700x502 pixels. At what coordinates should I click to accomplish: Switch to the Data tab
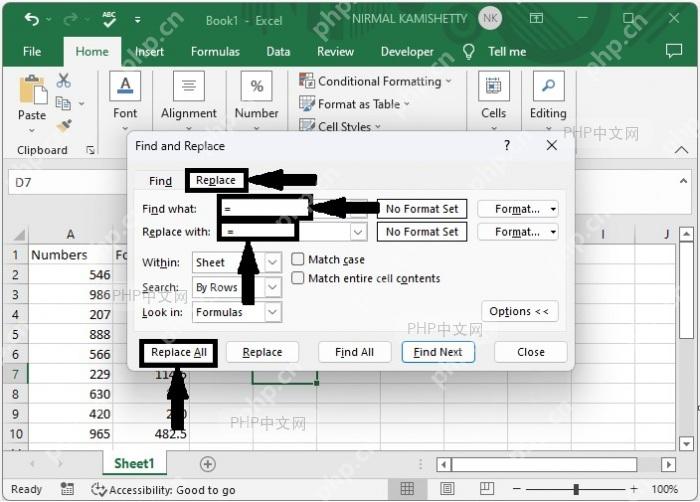pos(278,51)
